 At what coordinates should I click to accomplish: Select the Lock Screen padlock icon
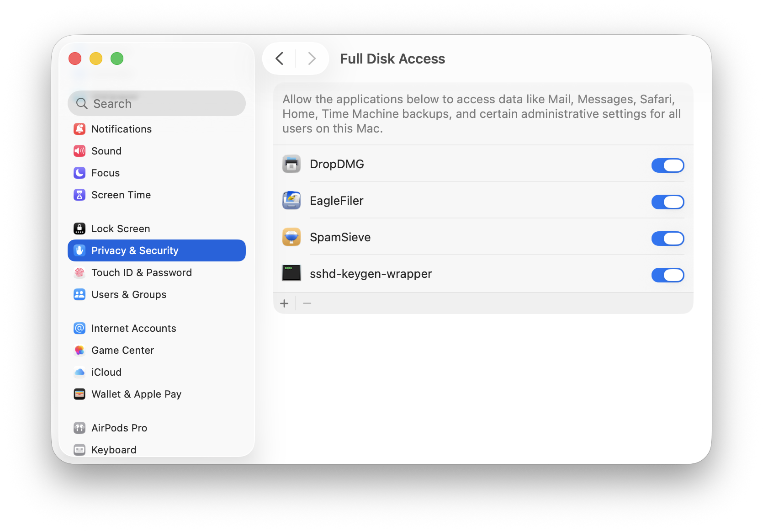click(x=79, y=229)
